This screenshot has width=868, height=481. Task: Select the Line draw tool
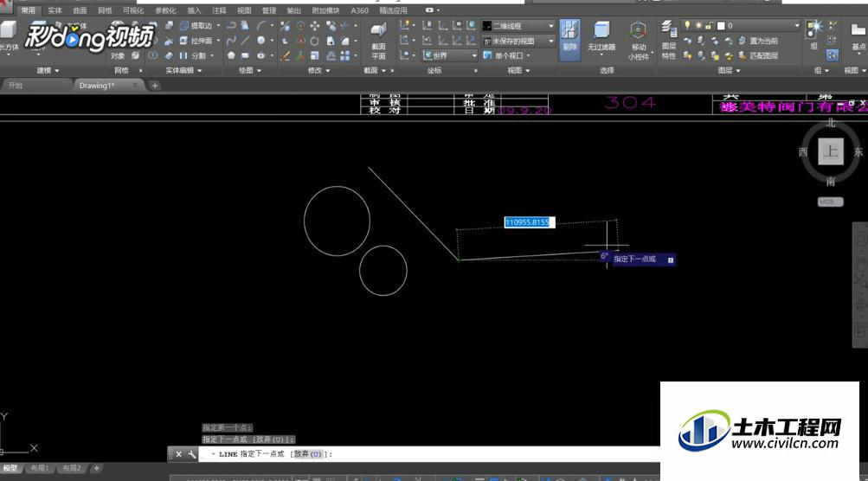[246, 41]
